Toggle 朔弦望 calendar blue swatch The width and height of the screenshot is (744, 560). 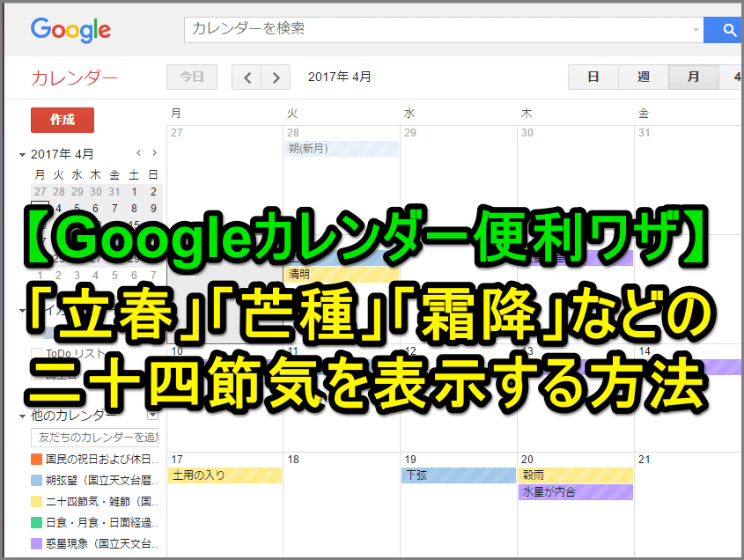36,480
